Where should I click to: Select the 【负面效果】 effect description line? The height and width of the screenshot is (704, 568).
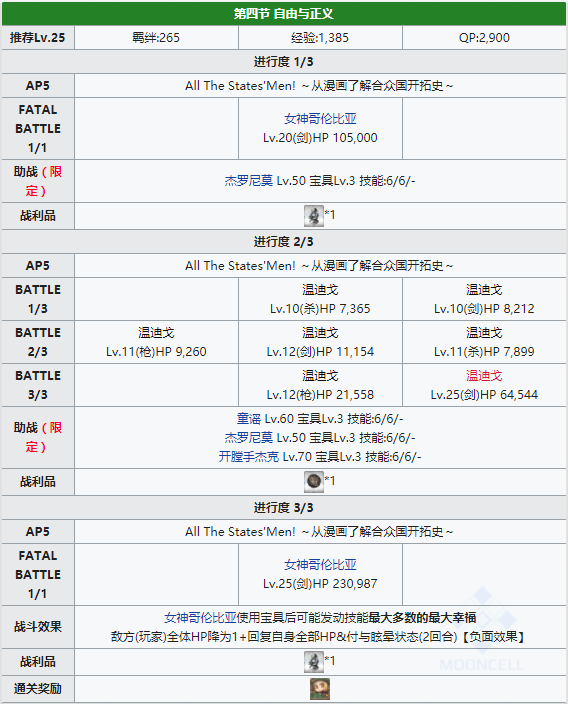[x=318, y=637]
